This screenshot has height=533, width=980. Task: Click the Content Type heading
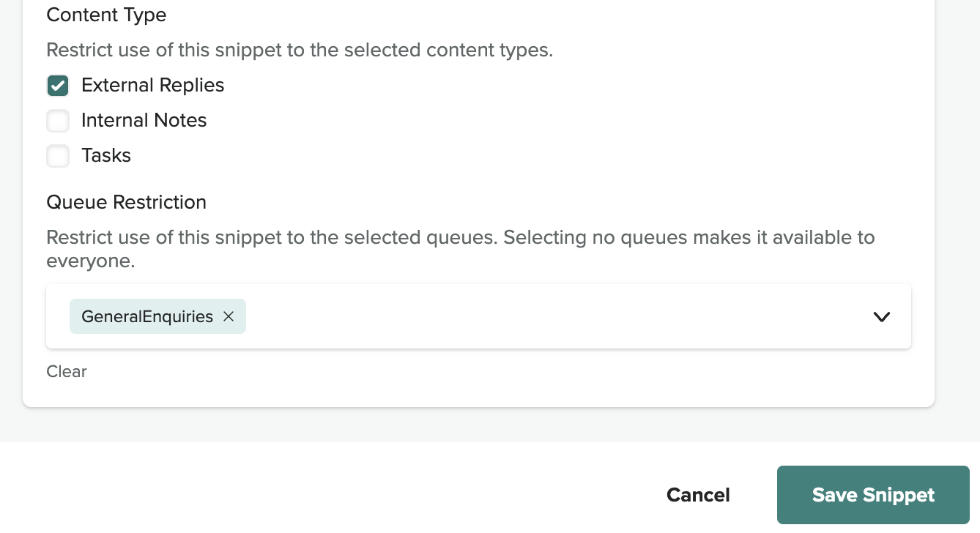pos(106,15)
